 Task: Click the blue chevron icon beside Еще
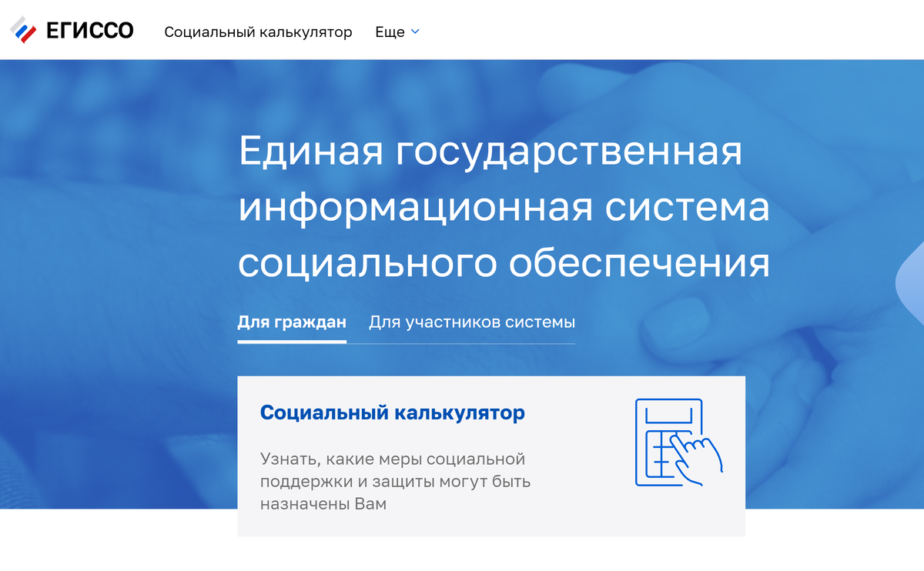pyautogui.click(x=416, y=32)
